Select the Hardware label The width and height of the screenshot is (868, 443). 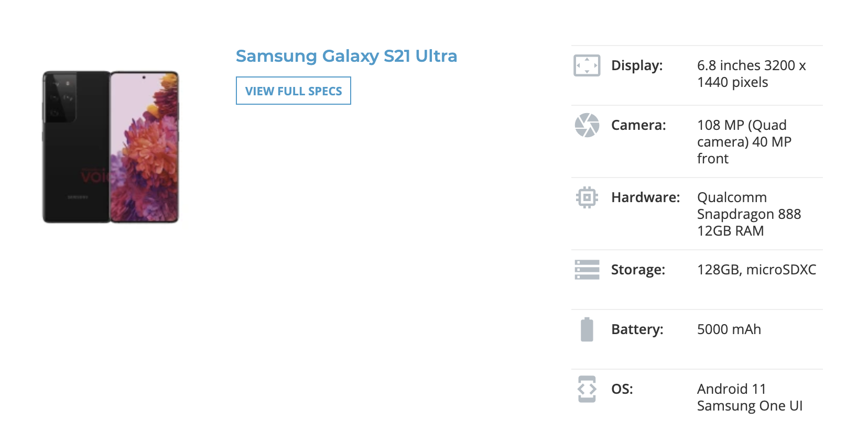pos(645,197)
